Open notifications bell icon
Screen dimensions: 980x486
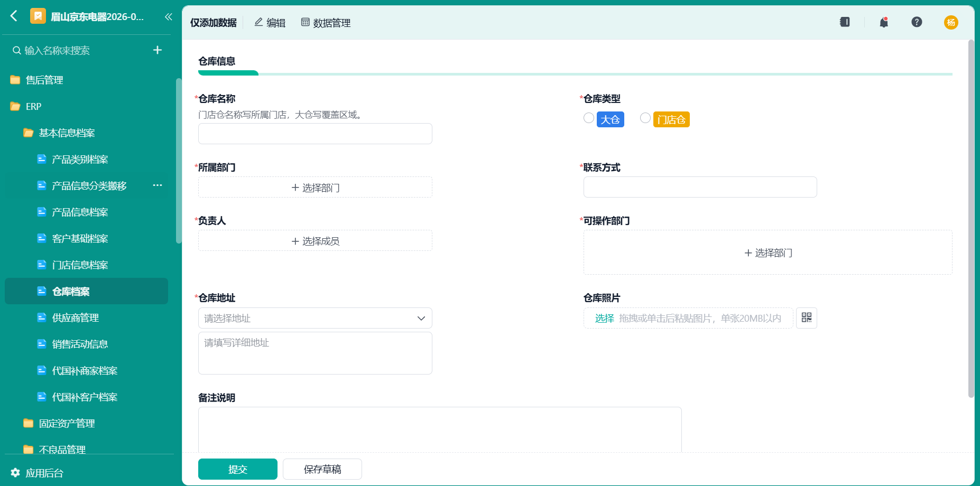click(x=884, y=22)
